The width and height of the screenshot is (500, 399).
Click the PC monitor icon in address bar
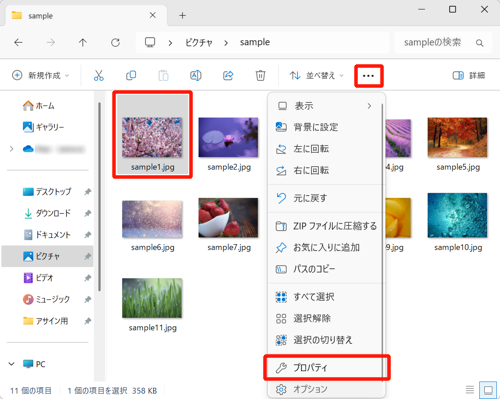[150, 42]
